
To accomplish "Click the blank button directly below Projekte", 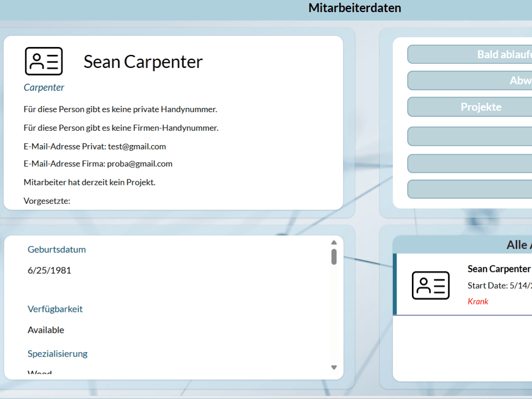I will [470, 136].
